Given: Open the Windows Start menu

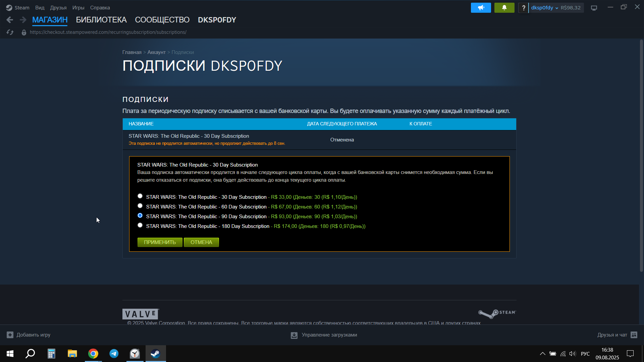Looking at the screenshot, I should tap(10, 354).
